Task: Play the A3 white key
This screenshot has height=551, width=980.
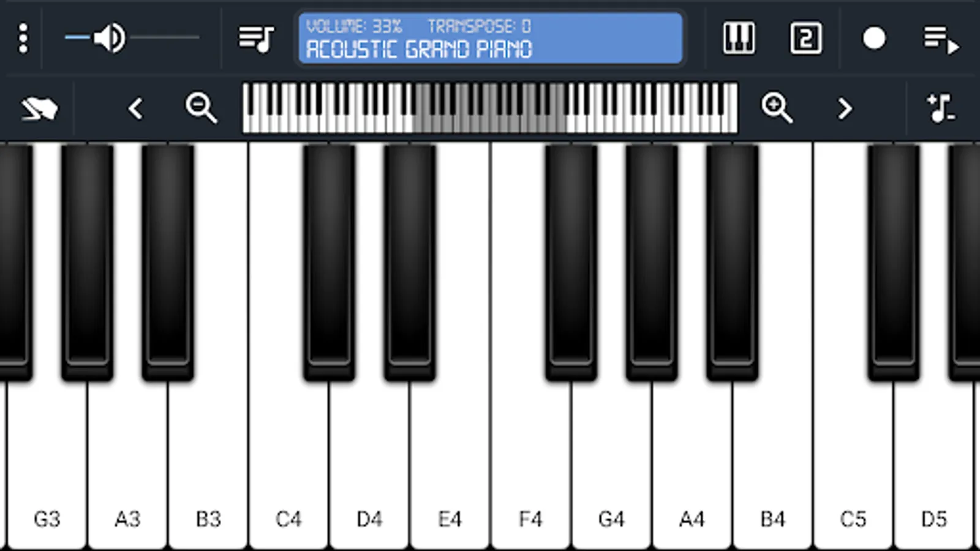Action: pos(127,465)
